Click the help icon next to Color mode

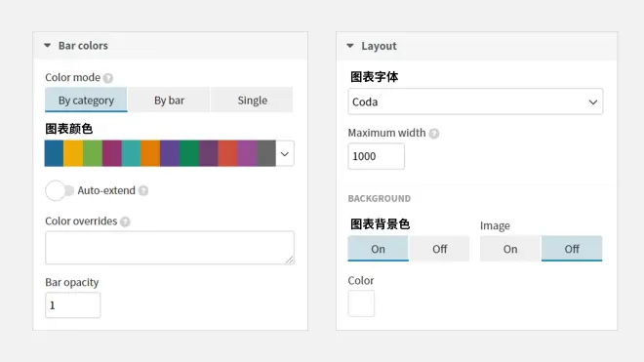coord(108,78)
